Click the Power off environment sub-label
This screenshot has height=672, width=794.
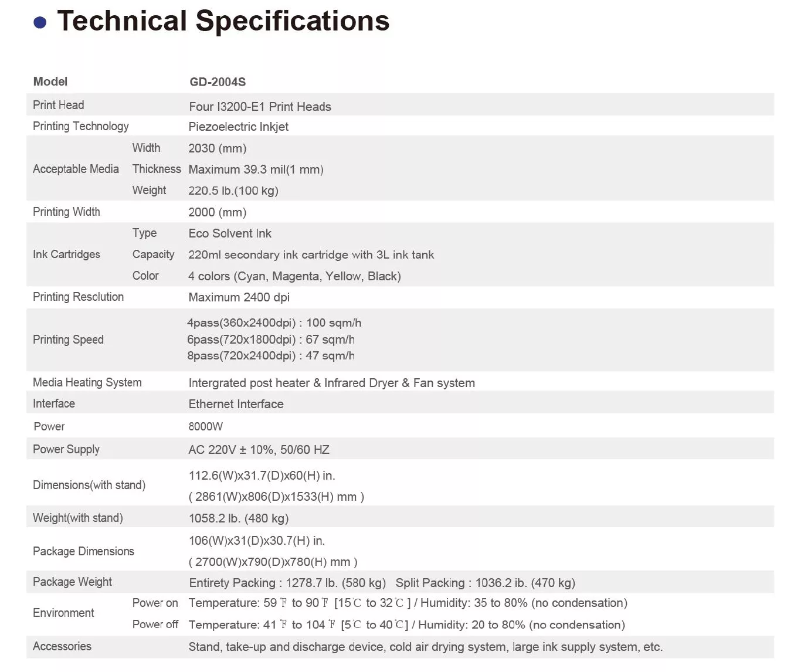tap(155, 625)
